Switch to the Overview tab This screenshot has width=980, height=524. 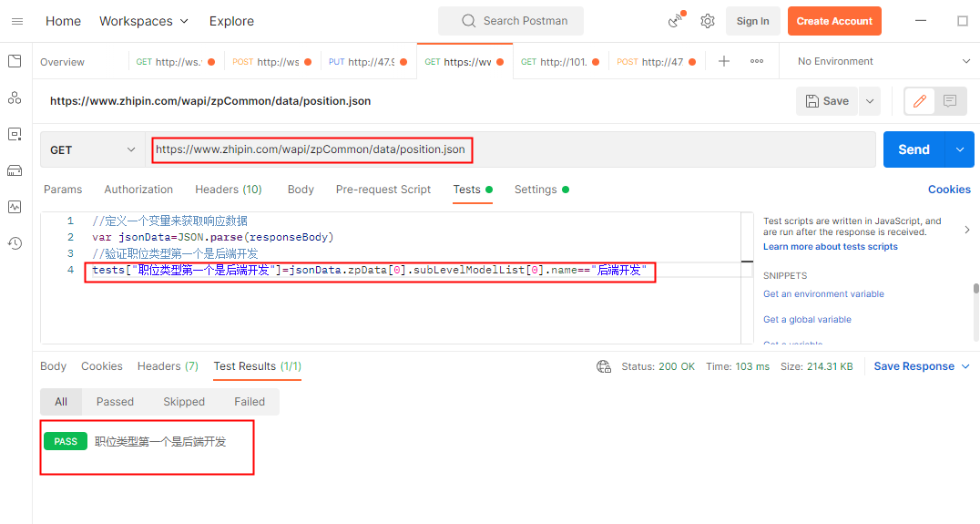click(62, 62)
